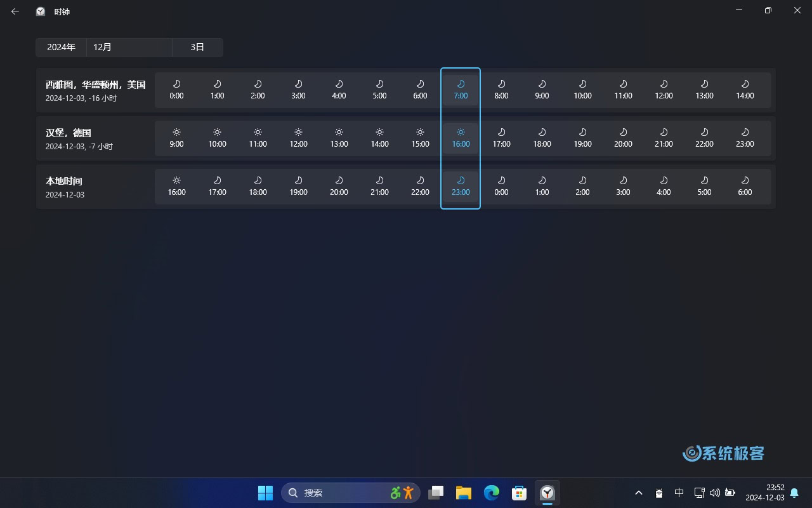Click moon icon above Hamburg 21:00
The width and height of the screenshot is (812, 508).
click(x=664, y=132)
